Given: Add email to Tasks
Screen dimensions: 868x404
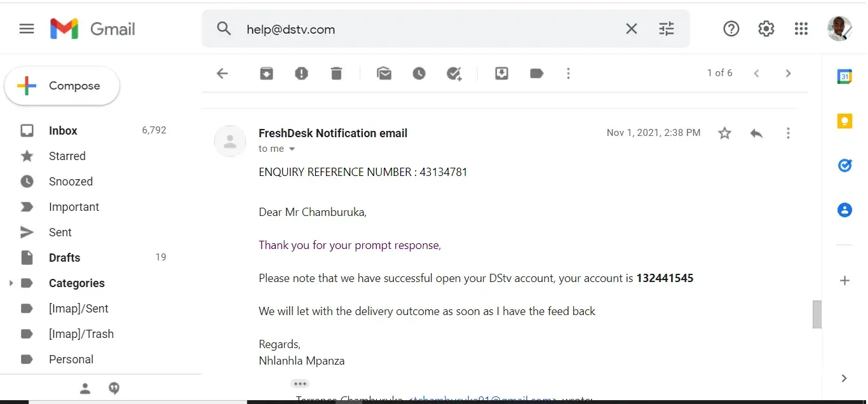Looking at the screenshot, I should [454, 74].
